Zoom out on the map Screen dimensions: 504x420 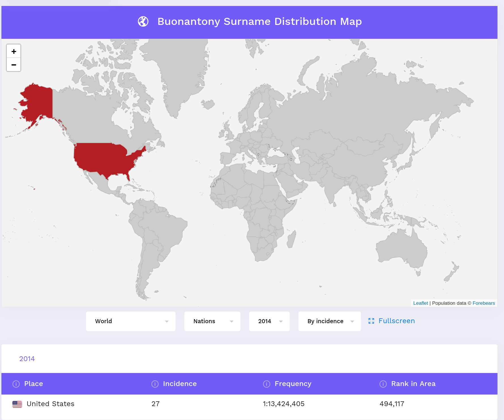click(14, 65)
